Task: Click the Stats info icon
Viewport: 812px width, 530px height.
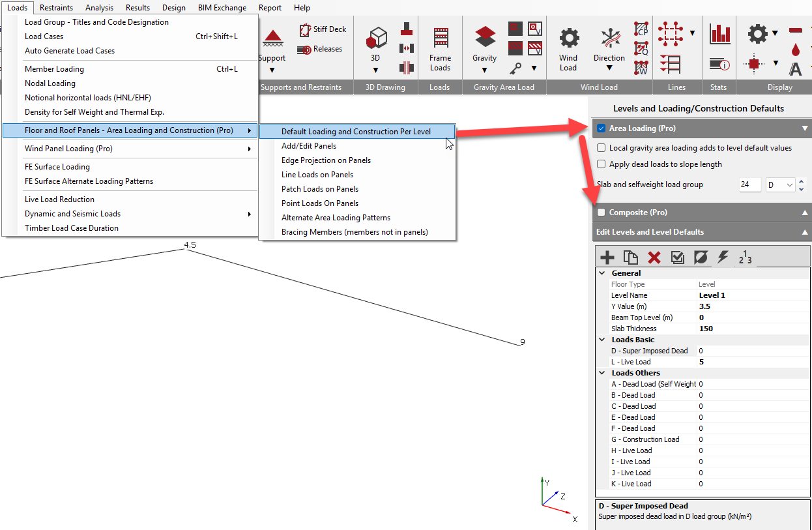Action: pos(719,65)
